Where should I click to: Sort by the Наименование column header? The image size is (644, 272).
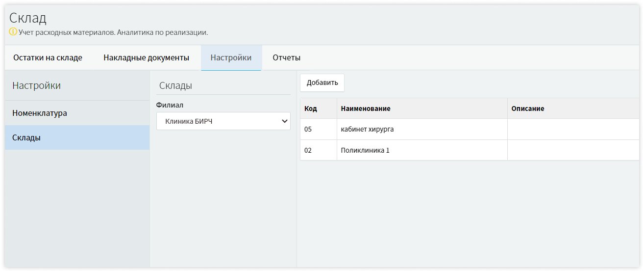tap(366, 109)
